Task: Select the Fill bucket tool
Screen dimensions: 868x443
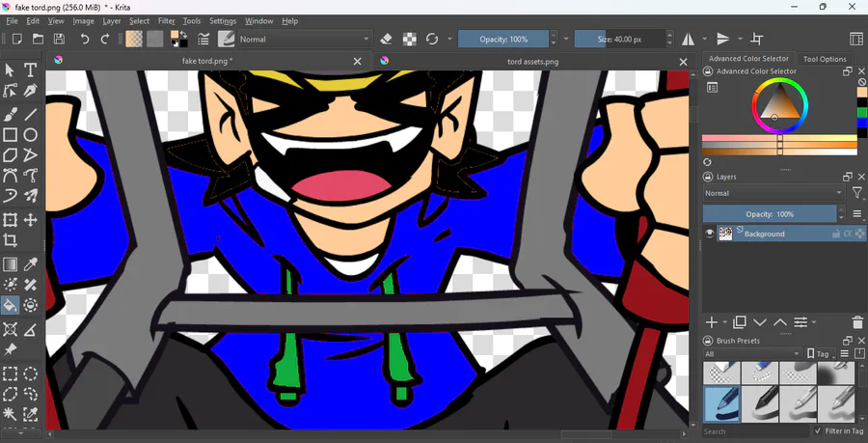Action: pyautogui.click(x=10, y=305)
